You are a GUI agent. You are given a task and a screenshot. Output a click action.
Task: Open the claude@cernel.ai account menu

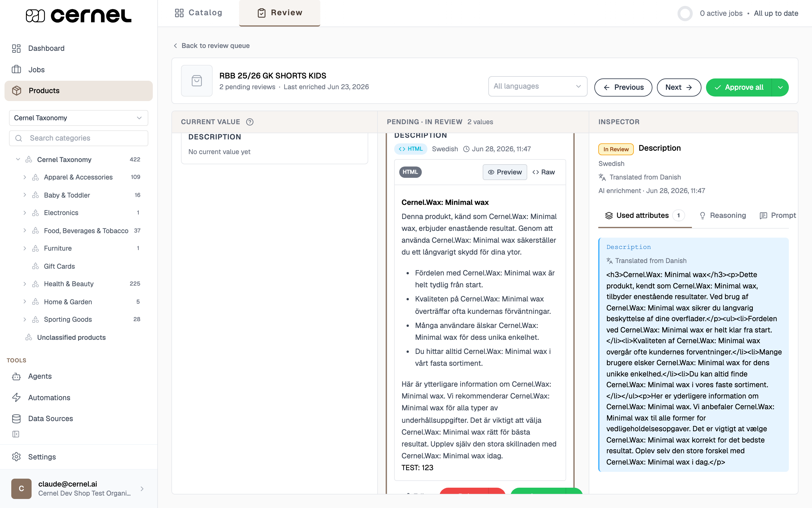click(78, 489)
